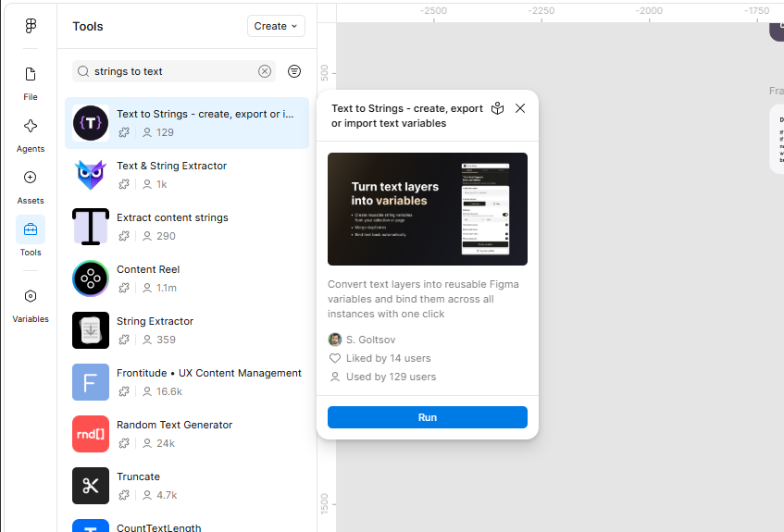Screen dimensions: 784x532
Task: Run the Text to Strings plugin
Action: (428, 417)
